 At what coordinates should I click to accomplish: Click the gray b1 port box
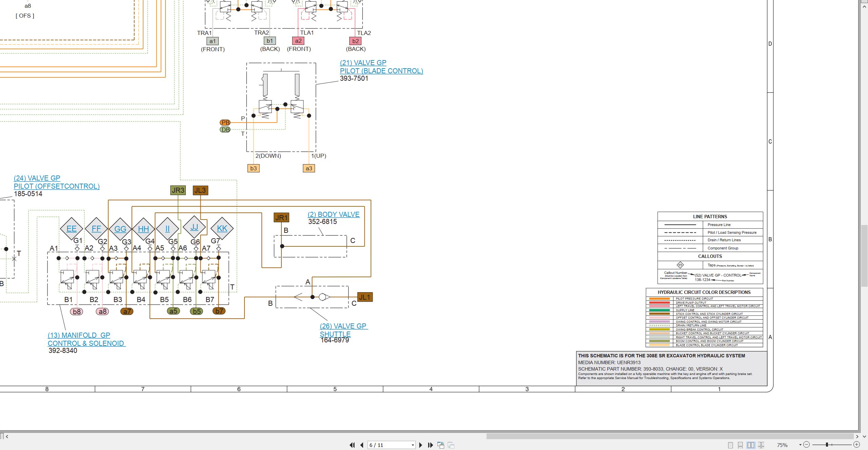(x=270, y=41)
